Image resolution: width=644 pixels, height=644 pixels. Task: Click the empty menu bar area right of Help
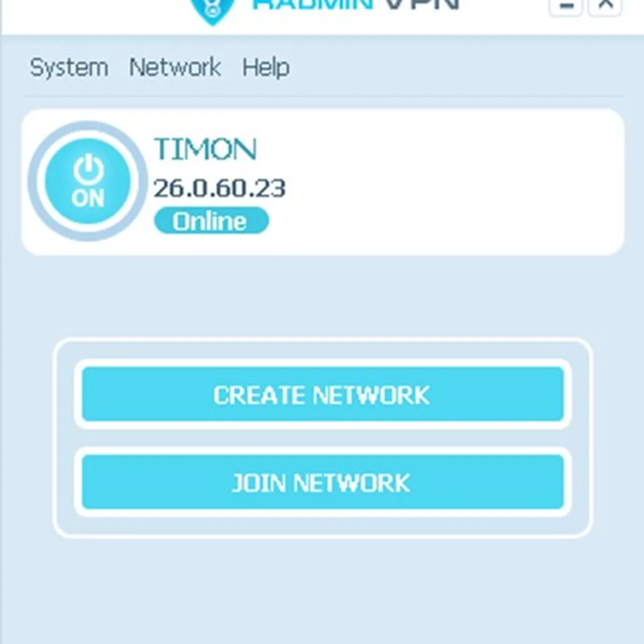tap(456, 68)
